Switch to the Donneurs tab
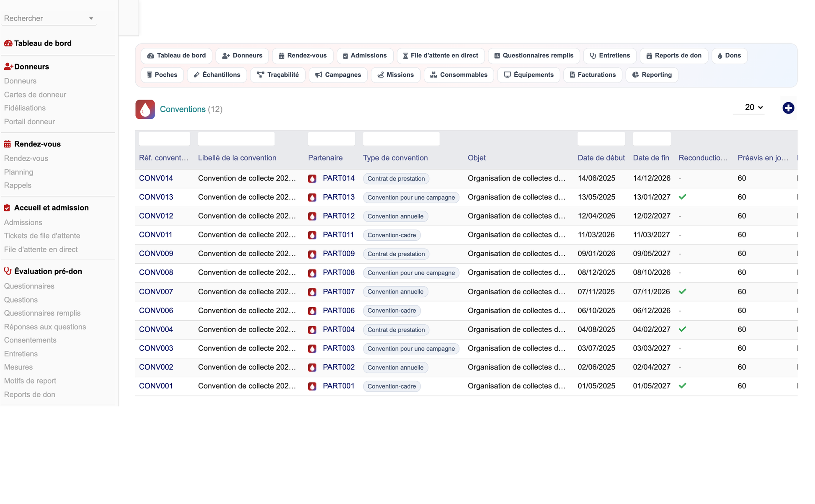 [242, 56]
